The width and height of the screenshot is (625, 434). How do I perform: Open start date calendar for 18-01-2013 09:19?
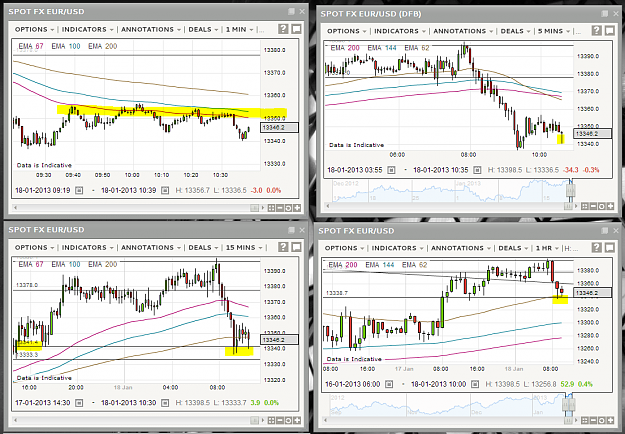[79, 190]
